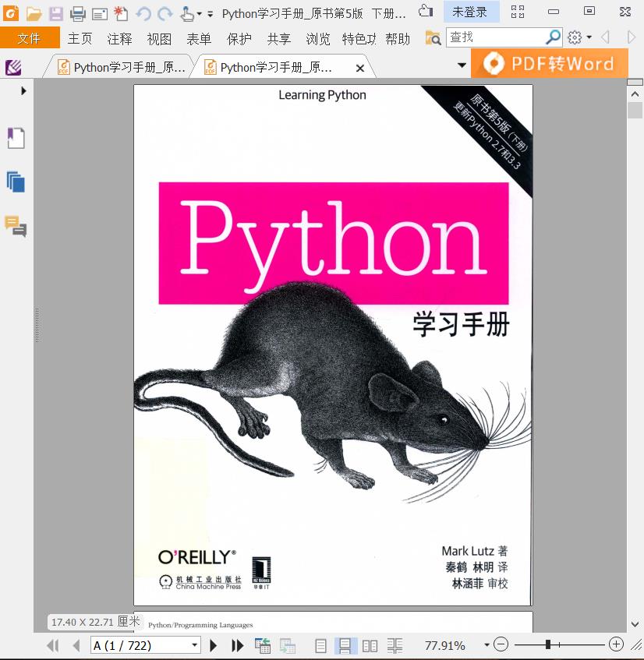Switch to the 浏览 browse tab
The height and width of the screenshot is (660, 644).
click(x=318, y=39)
